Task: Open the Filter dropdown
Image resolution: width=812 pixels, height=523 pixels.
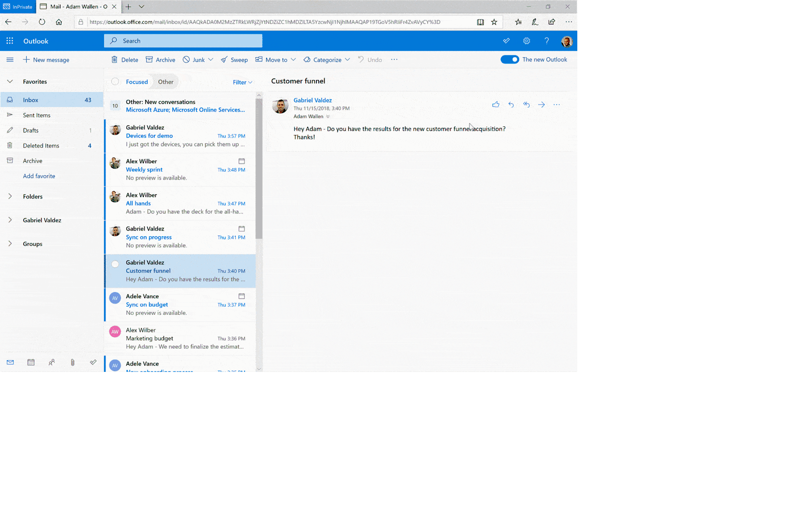Action: pos(242,82)
